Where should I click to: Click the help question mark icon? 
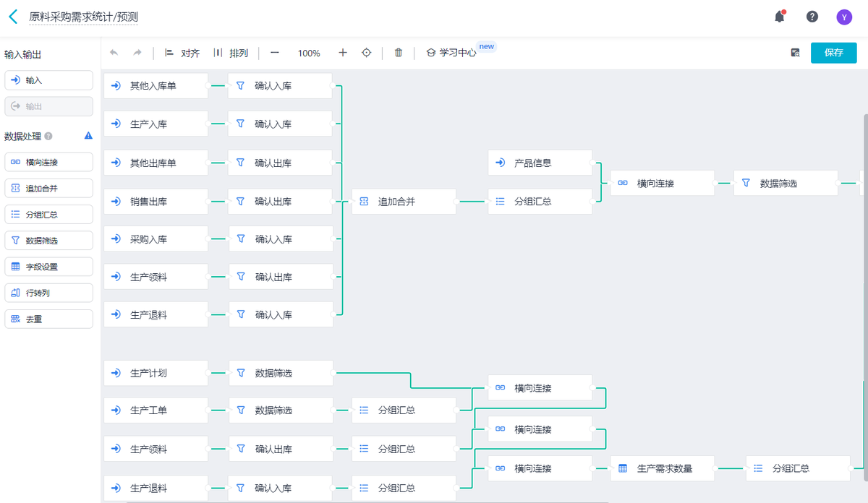[812, 16]
